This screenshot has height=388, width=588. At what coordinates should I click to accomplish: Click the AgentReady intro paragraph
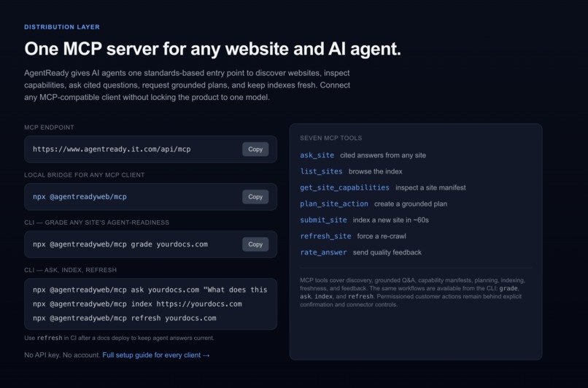pyautogui.click(x=187, y=85)
